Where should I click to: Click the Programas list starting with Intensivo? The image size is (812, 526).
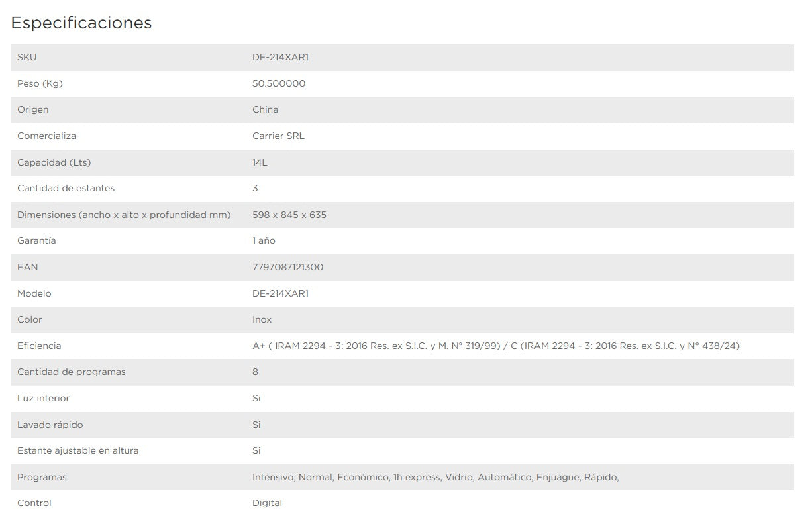pyautogui.click(x=436, y=477)
